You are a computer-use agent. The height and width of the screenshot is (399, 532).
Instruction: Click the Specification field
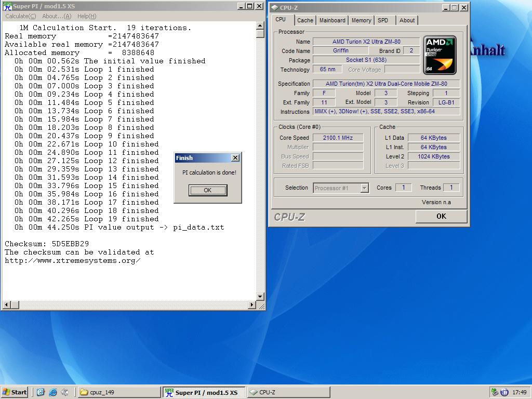pyautogui.click(x=386, y=84)
